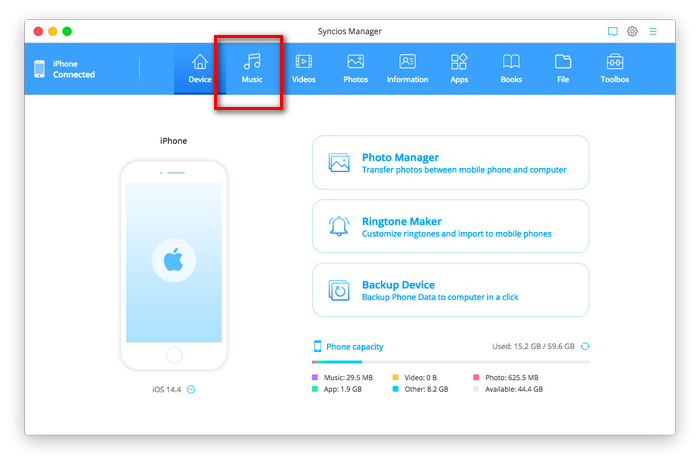This screenshot has width=700, height=464.
Task: Click the 'Phone capacity' heading
Action: click(354, 347)
